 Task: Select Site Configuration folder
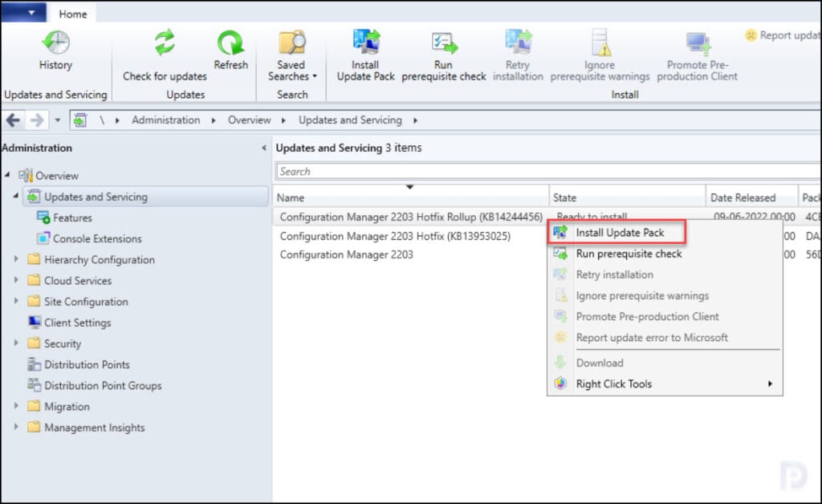click(86, 301)
